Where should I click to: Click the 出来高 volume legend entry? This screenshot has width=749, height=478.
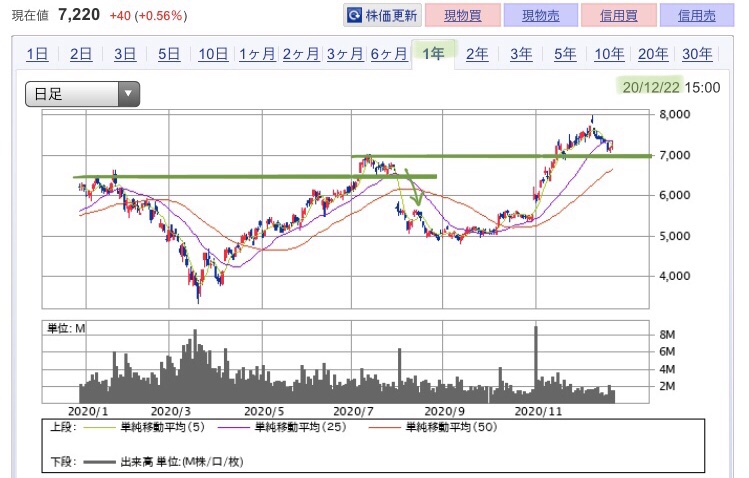point(163,462)
